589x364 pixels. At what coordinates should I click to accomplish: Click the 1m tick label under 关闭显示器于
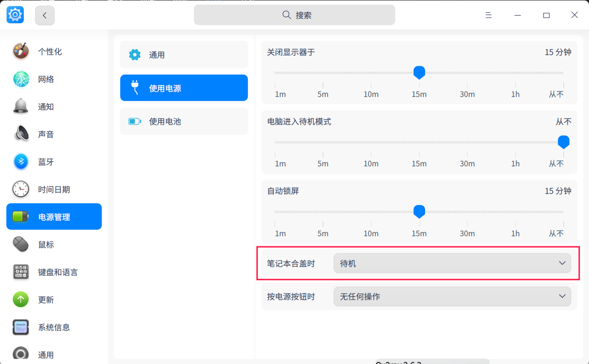coord(280,94)
